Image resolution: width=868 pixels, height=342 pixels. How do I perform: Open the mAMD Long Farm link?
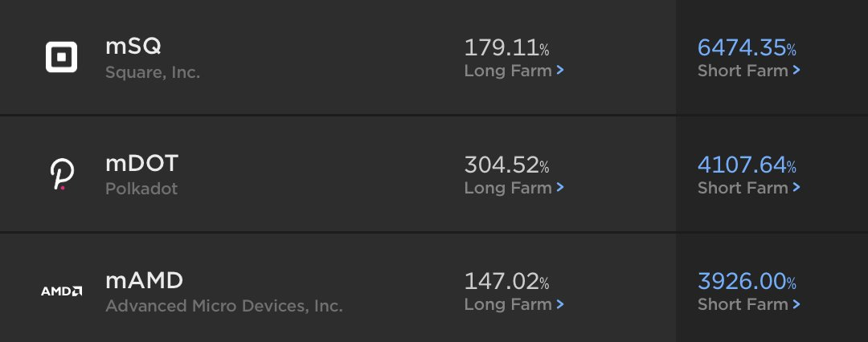[x=508, y=304]
